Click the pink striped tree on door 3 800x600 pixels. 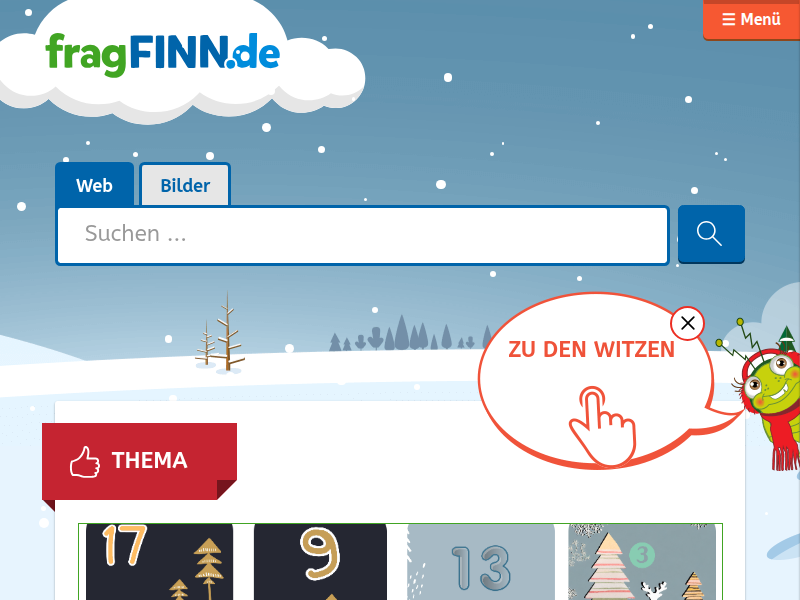(607, 565)
